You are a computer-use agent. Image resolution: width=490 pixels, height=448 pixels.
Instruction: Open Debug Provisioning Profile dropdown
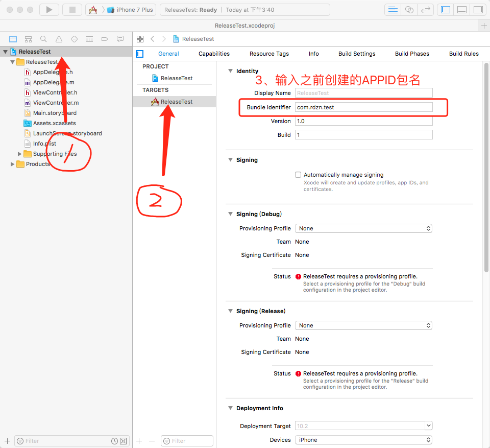coord(364,228)
